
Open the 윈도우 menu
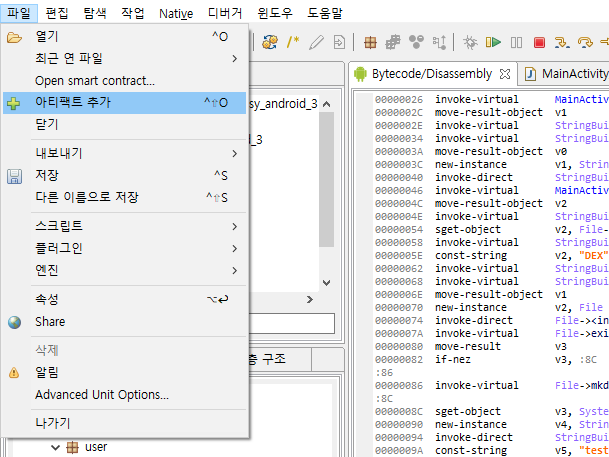(x=275, y=13)
